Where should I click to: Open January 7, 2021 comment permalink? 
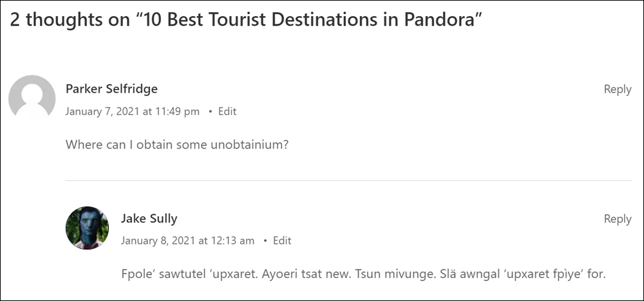click(x=132, y=111)
